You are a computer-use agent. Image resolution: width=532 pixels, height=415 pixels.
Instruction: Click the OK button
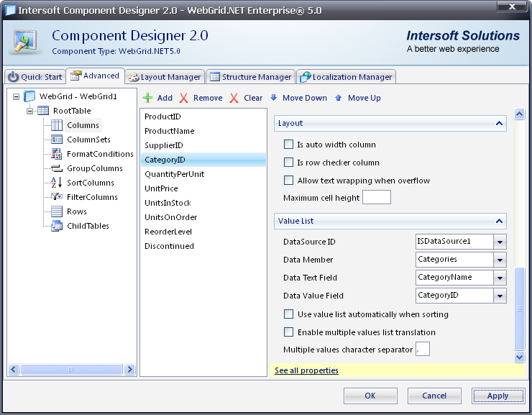370,396
